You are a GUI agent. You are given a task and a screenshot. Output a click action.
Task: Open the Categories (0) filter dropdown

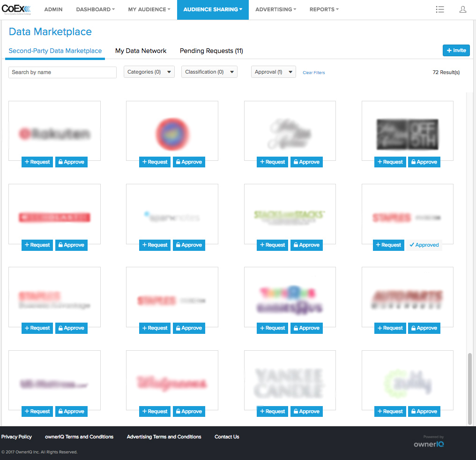click(149, 72)
